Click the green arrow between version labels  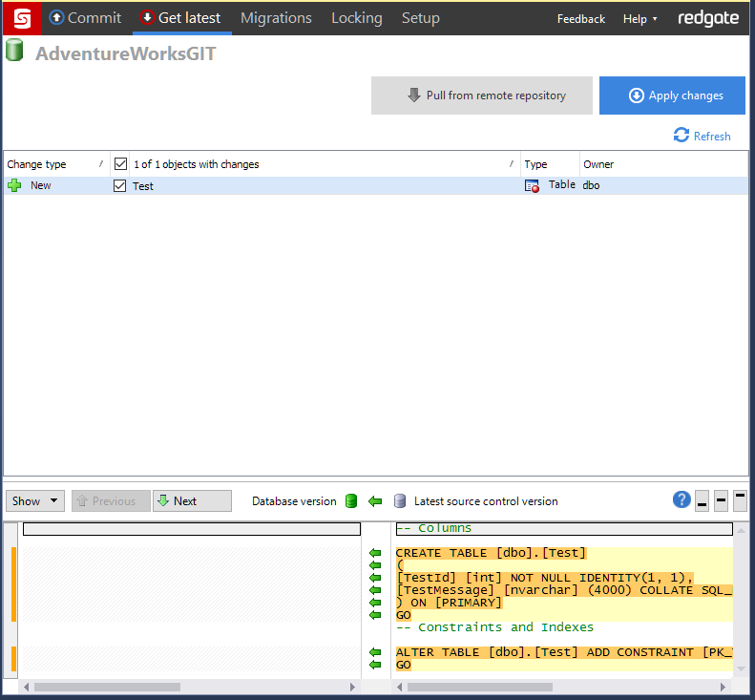[x=375, y=501]
